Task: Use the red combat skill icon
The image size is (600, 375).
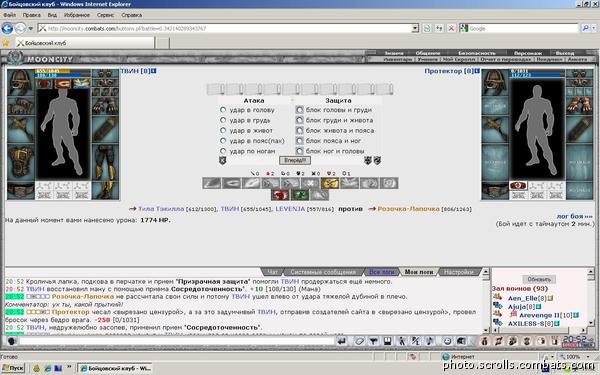Action: pos(280,195)
